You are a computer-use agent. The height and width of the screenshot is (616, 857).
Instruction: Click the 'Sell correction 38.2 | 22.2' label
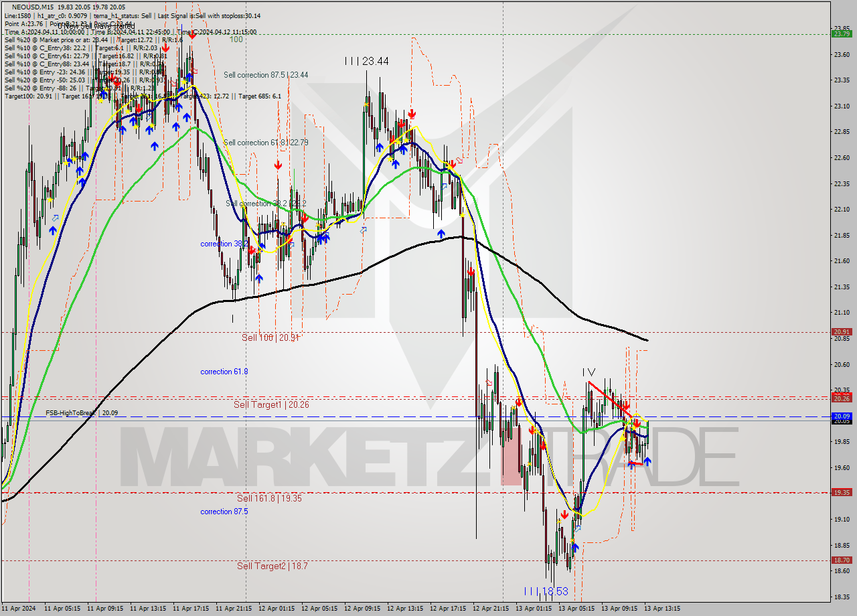266,204
